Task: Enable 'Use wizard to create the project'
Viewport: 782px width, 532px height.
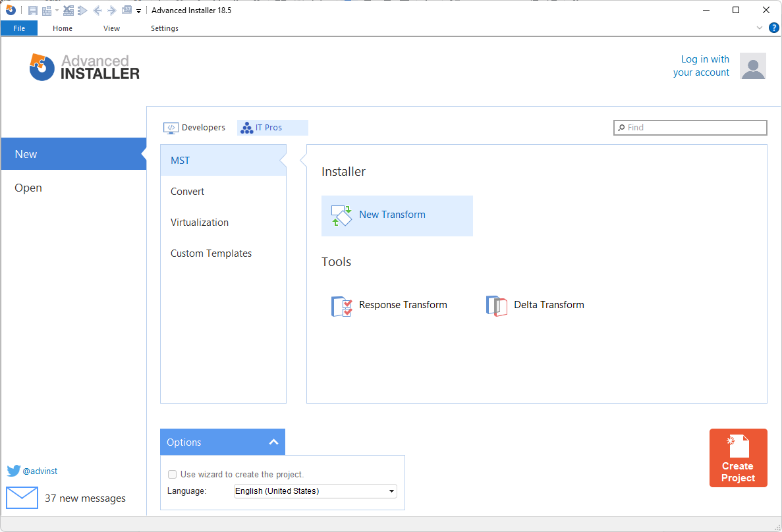Action: [x=173, y=475]
